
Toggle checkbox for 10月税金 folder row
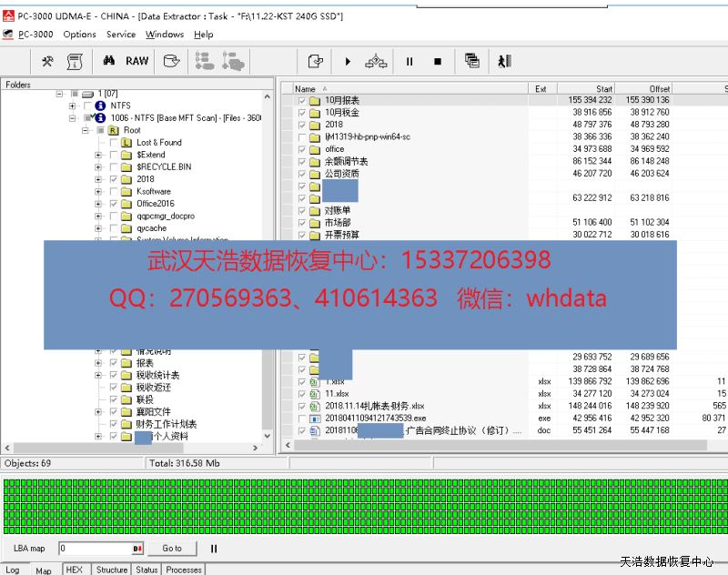pyautogui.click(x=302, y=113)
